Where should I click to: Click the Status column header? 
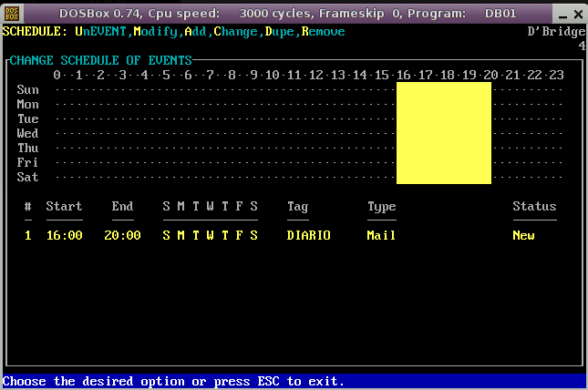(x=534, y=206)
